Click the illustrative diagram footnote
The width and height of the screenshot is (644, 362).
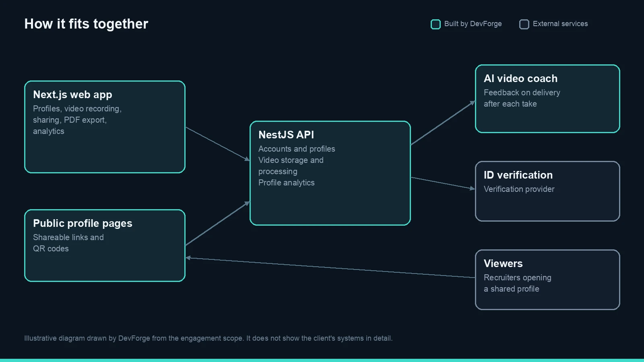pyautogui.click(x=208, y=338)
